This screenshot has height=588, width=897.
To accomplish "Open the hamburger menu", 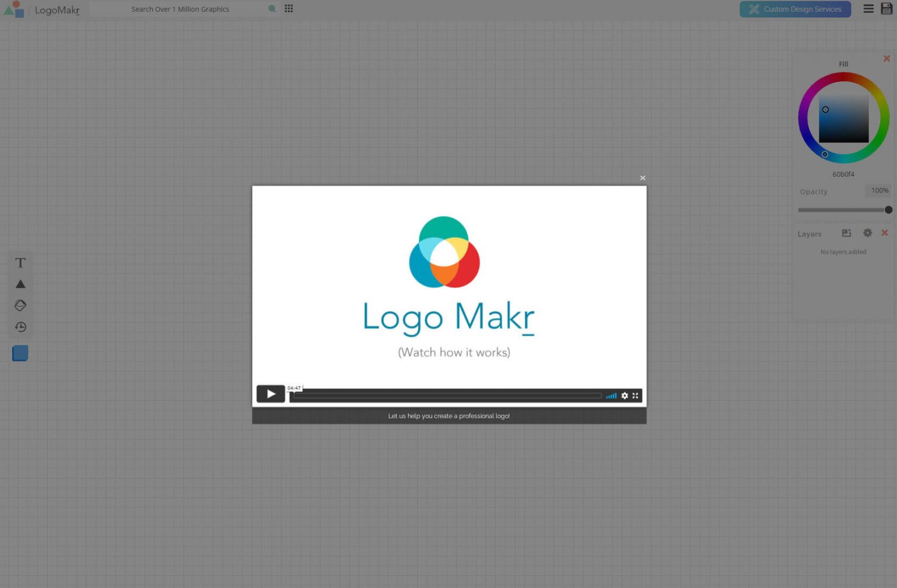I will (868, 9).
